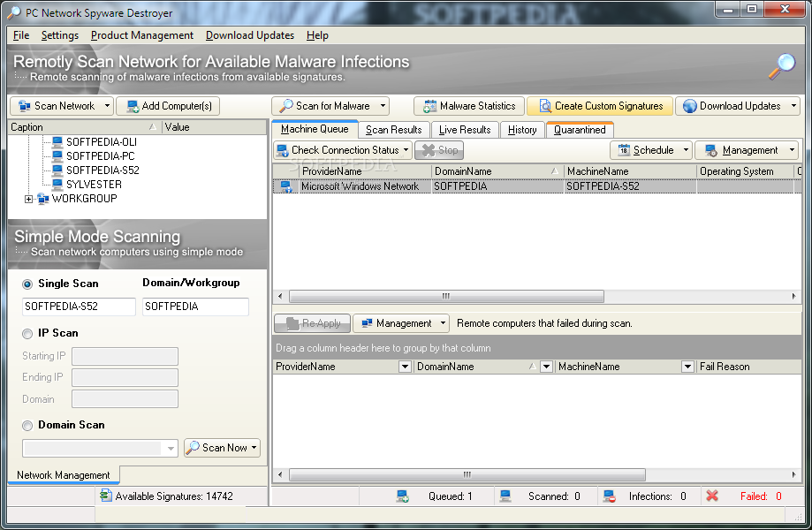The width and height of the screenshot is (812, 530).
Task: Open the Download Updates menu
Action: [x=250, y=35]
